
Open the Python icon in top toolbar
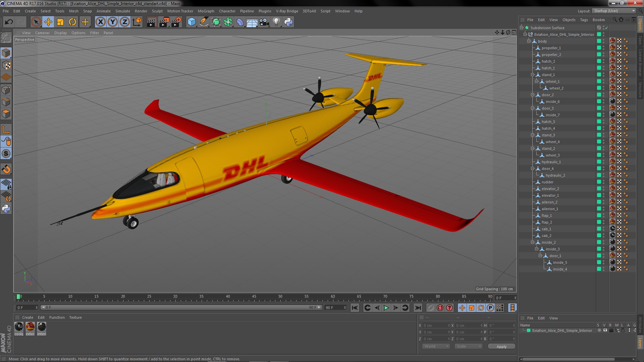click(288, 22)
